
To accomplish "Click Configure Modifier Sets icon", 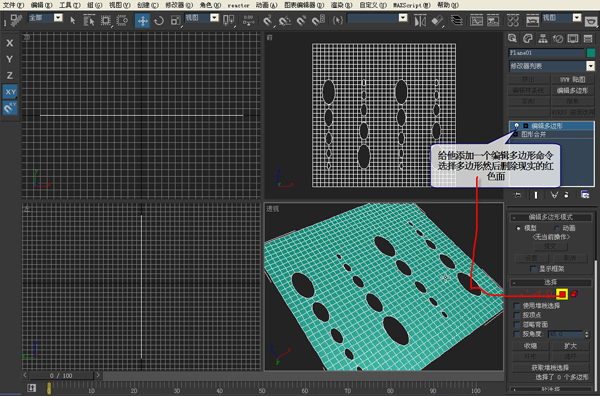I will click(x=585, y=195).
